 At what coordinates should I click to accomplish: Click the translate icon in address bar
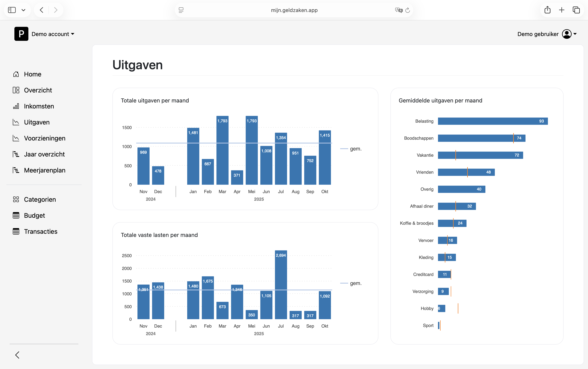(x=399, y=10)
